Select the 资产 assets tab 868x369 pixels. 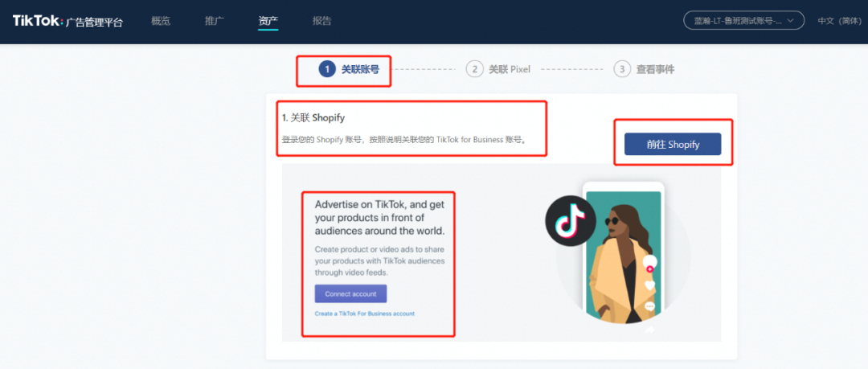pyautogui.click(x=268, y=22)
